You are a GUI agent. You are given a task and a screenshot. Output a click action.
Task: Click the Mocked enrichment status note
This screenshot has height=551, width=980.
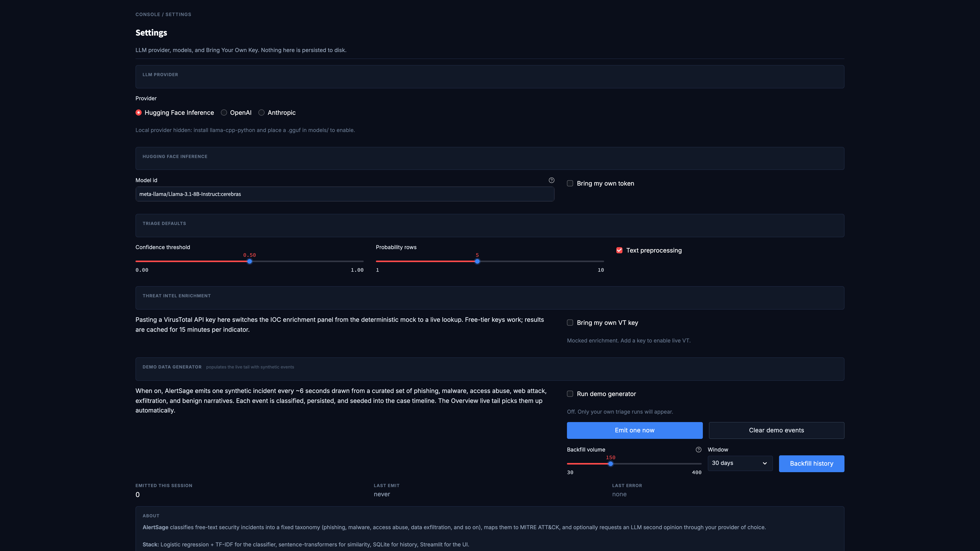click(x=628, y=340)
